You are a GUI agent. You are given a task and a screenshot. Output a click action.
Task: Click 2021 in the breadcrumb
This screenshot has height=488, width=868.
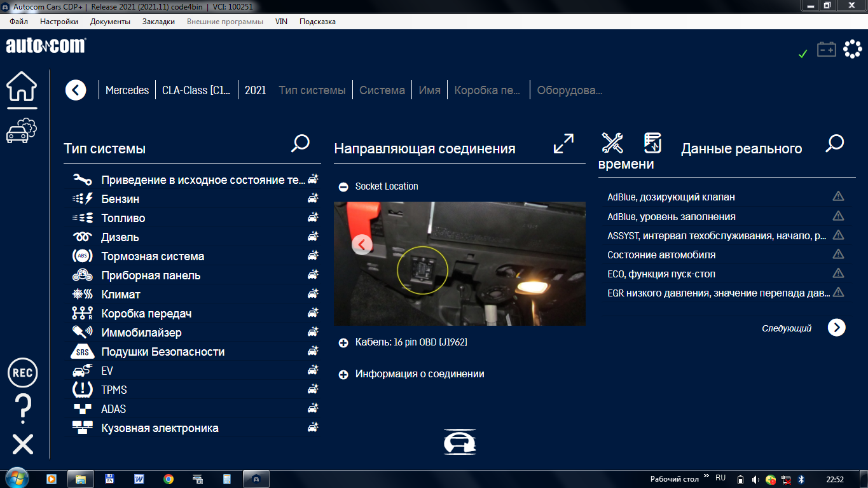click(256, 90)
